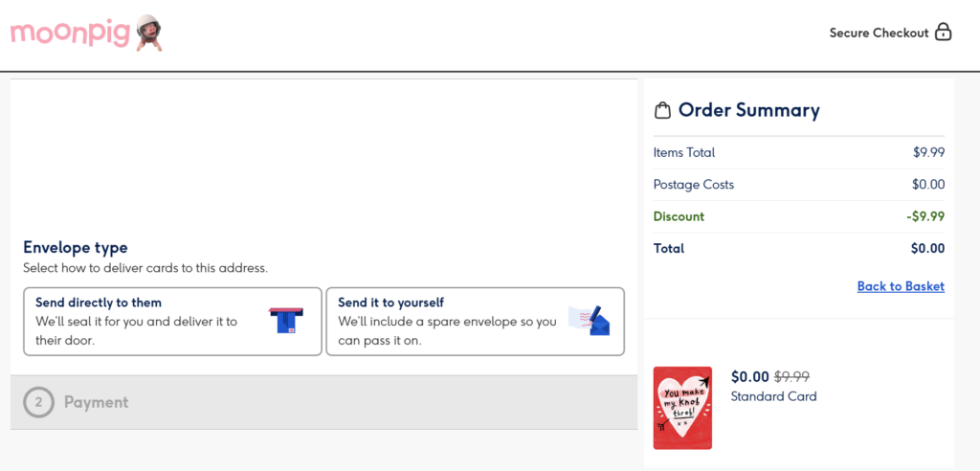Screen dimensions: 980x471
Task: Click the 'Secure Checkout' text
Action: [x=879, y=33]
